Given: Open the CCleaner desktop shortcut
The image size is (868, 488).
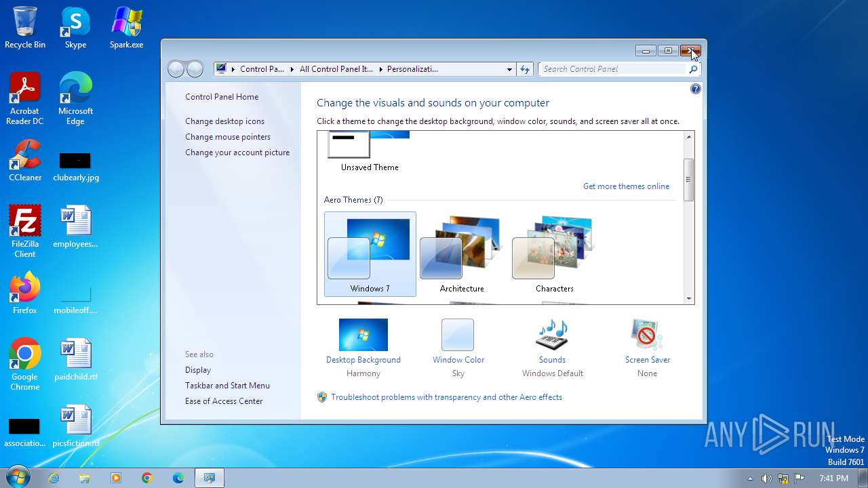Looking at the screenshot, I should pos(25,161).
